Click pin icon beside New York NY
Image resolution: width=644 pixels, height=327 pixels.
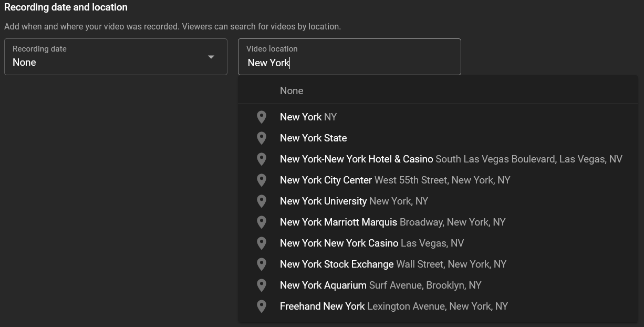tap(262, 117)
